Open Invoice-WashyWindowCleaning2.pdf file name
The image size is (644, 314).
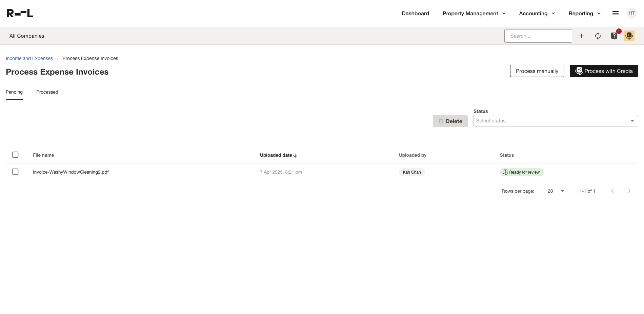pyautogui.click(x=71, y=172)
